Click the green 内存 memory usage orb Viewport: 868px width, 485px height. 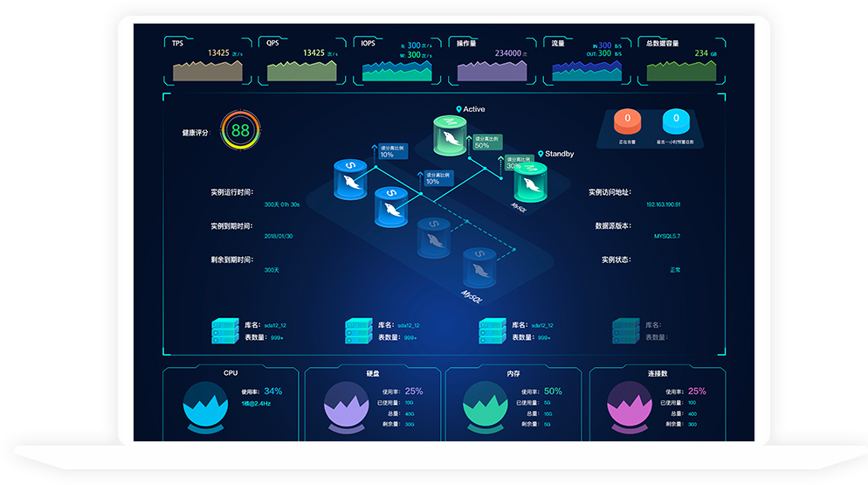point(486,407)
